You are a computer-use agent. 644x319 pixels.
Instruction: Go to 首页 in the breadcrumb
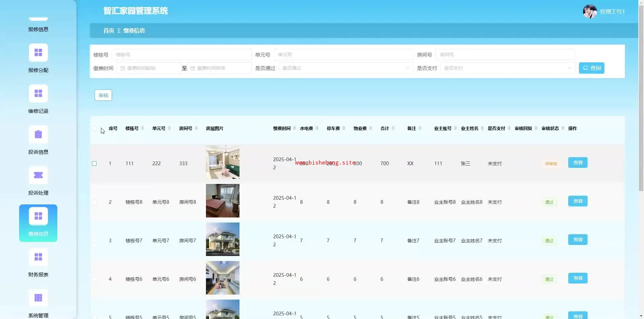coord(108,30)
